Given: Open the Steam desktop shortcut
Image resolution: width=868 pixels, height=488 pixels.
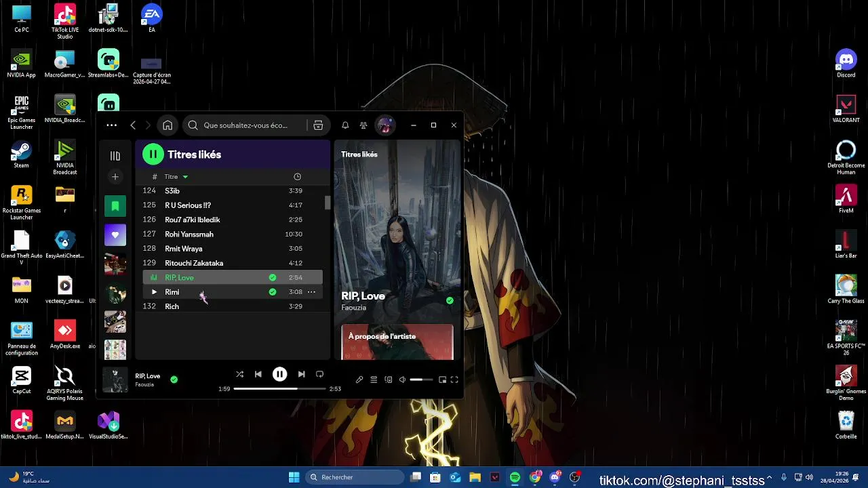Looking at the screenshot, I should click(x=21, y=155).
